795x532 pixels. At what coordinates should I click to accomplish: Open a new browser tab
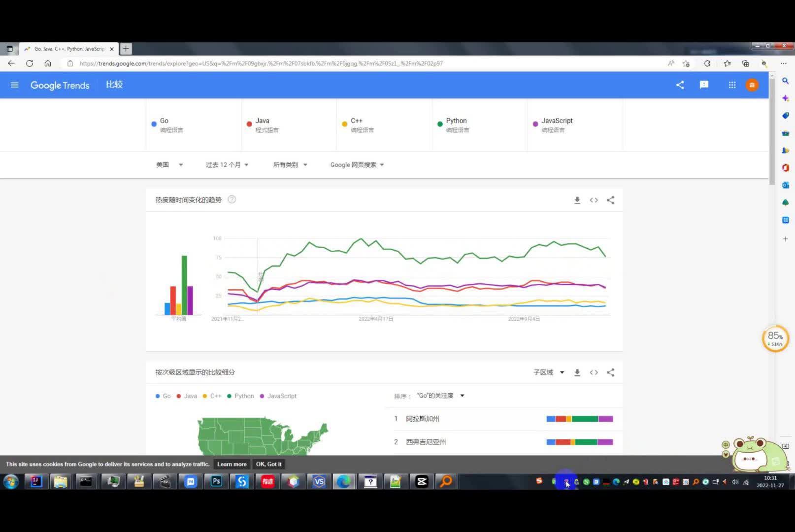(126, 49)
